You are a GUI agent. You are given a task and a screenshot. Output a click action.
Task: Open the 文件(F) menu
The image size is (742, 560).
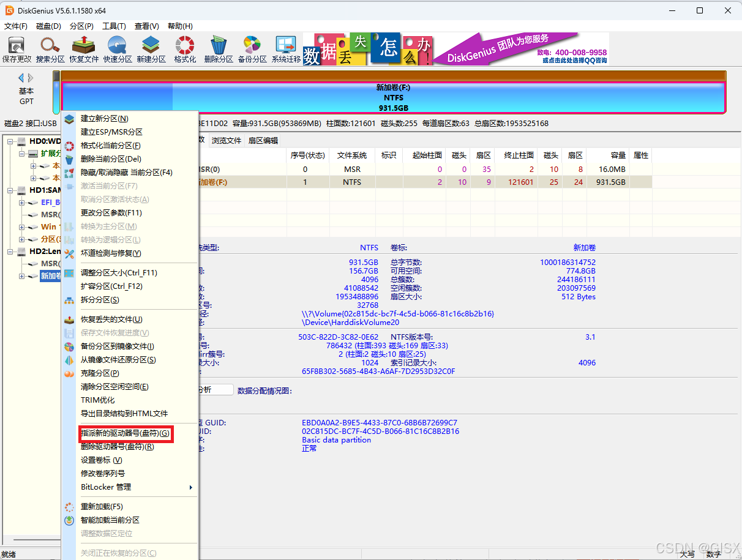point(16,26)
